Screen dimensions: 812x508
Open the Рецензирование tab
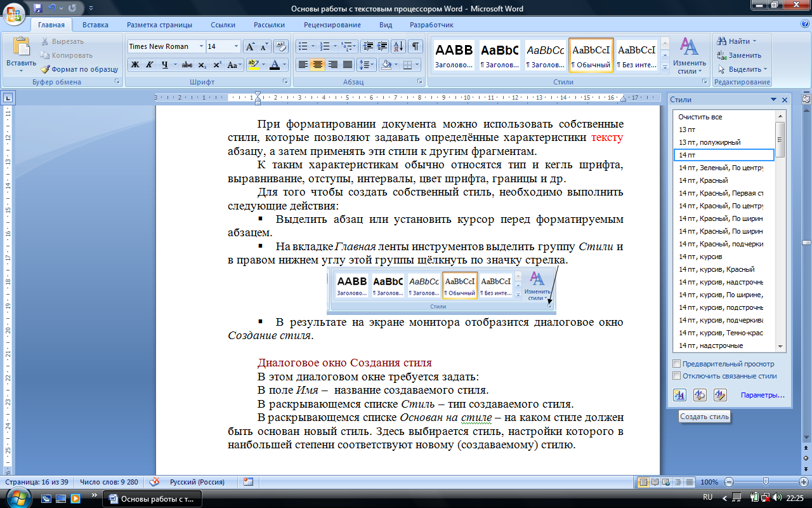(331, 25)
